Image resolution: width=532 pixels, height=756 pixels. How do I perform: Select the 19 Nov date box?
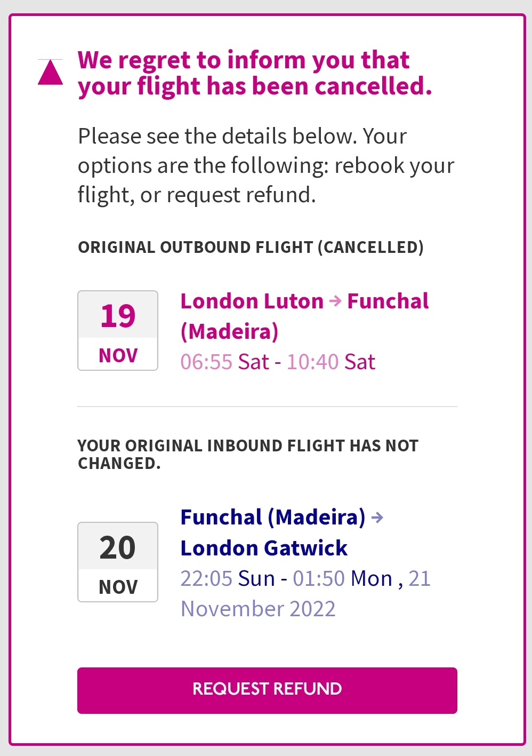[x=118, y=330]
